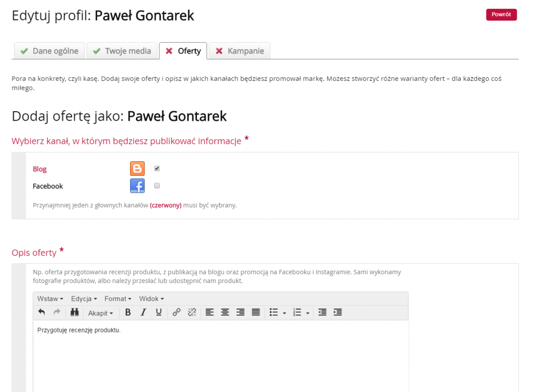Switch to the Twoje media tab
This screenshot has width=535, height=392.
coord(122,51)
